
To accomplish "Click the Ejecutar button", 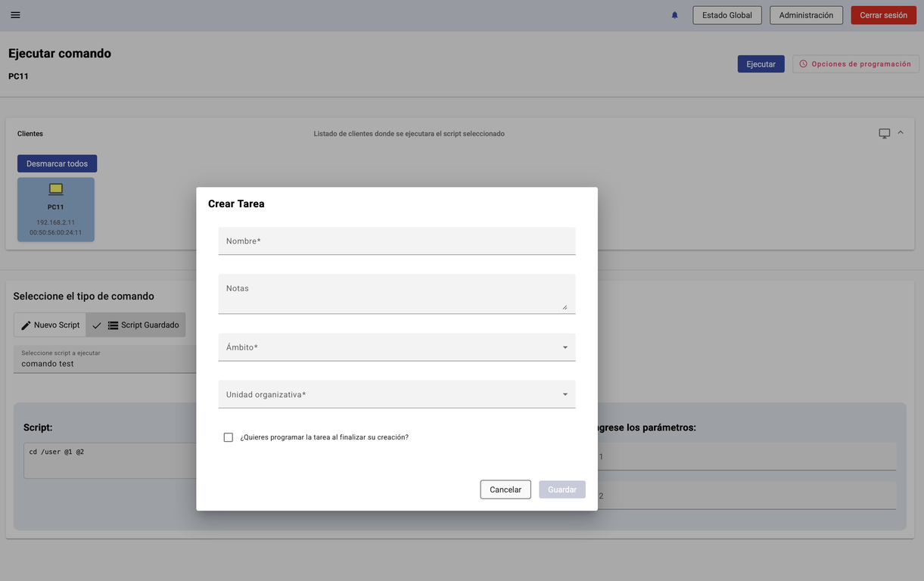I will (761, 64).
